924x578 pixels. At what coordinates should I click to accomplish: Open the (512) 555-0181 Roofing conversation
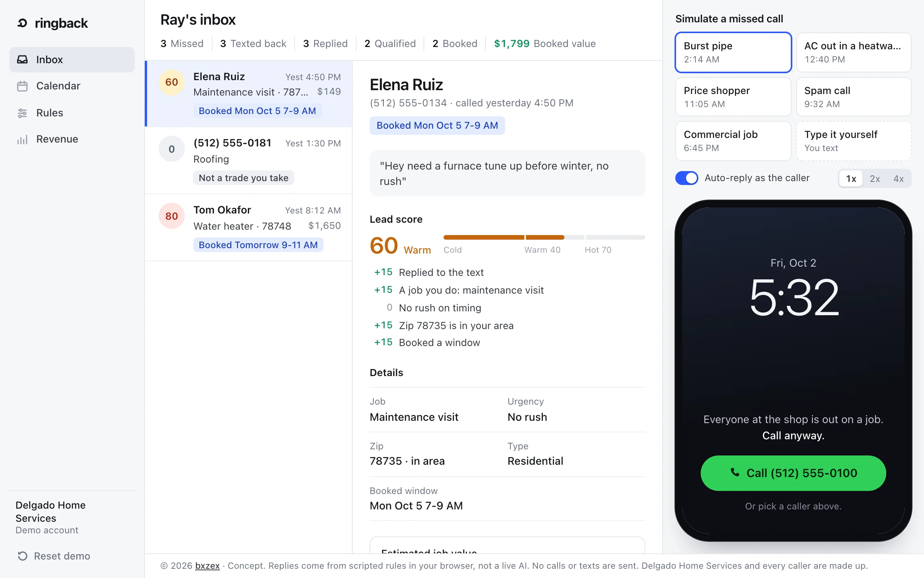(249, 161)
